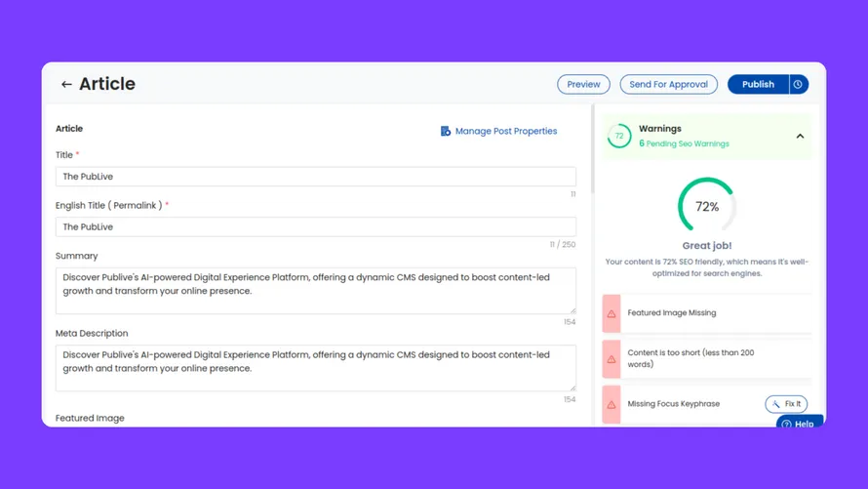Viewport: 868px width, 489px height.
Task: Click the Manage Post Properties icon
Action: tap(446, 131)
